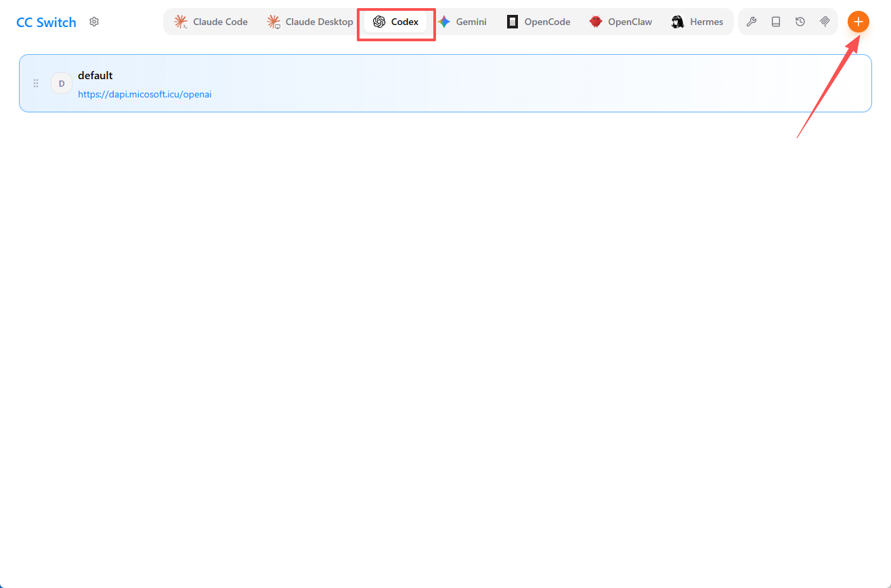
Task: Select the "default" provider name
Action: (x=95, y=75)
